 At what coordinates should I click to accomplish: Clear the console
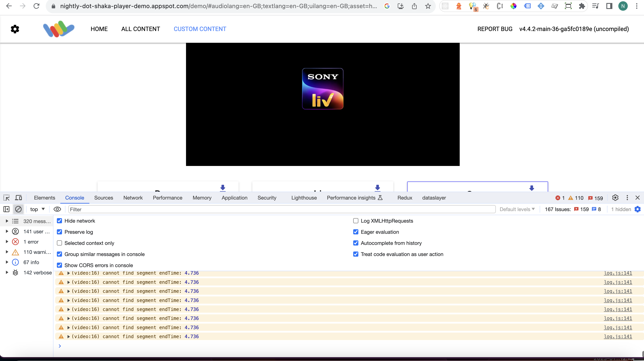[x=18, y=209]
